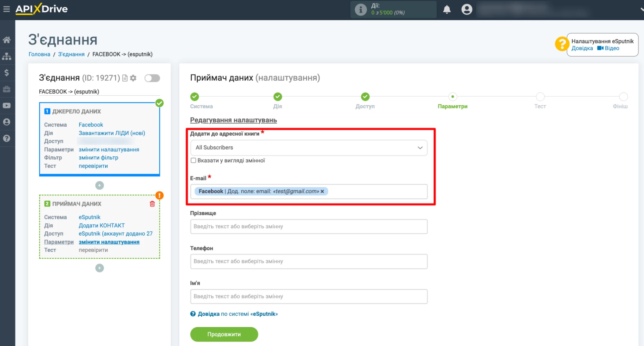644x346 pixels.
Task: Open the profile sidebar icon
Action: pos(7,122)
